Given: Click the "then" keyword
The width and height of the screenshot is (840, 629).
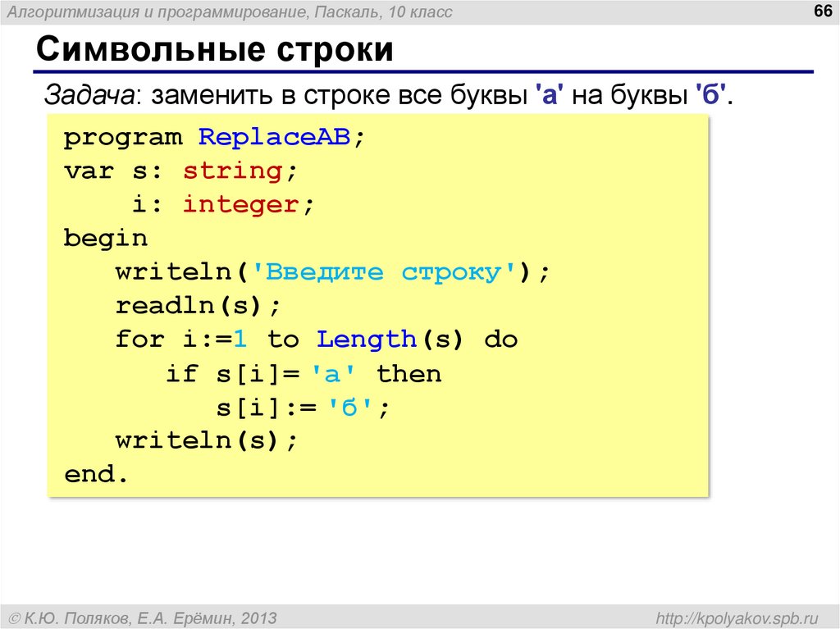Looking at the screenshot, I should (409, 373).
